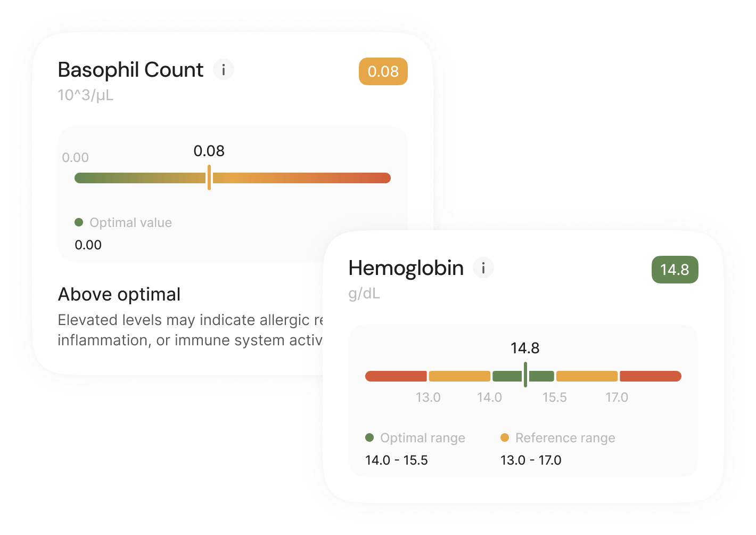The width and height of the screenshot is (756, 535).
Task: Click the green Optimal range legend dot
Action: (369, 437)
